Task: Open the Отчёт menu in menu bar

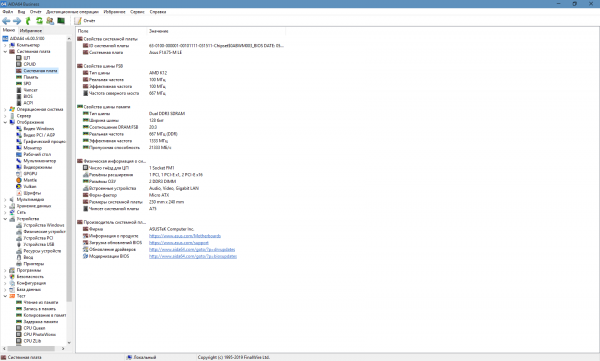Action: tap(36, 12)
